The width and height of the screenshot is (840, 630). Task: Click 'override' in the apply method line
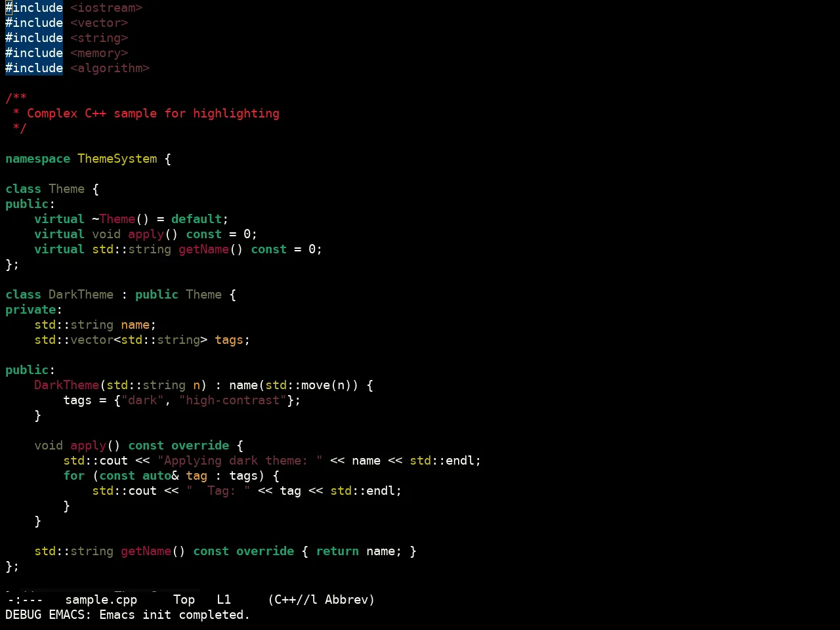(x=200, y=446)
